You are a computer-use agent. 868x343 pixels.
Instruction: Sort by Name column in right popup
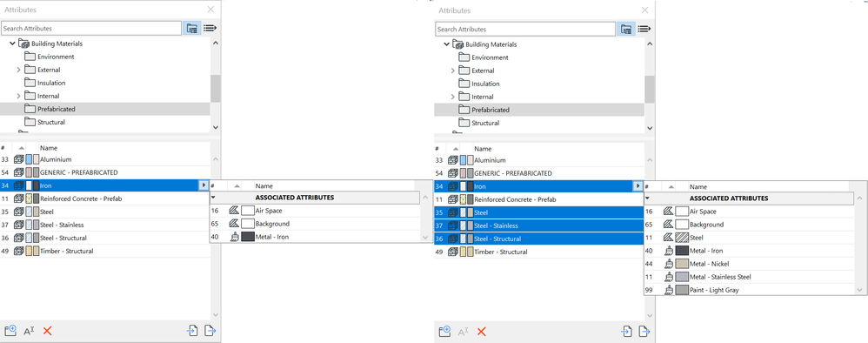698,187
